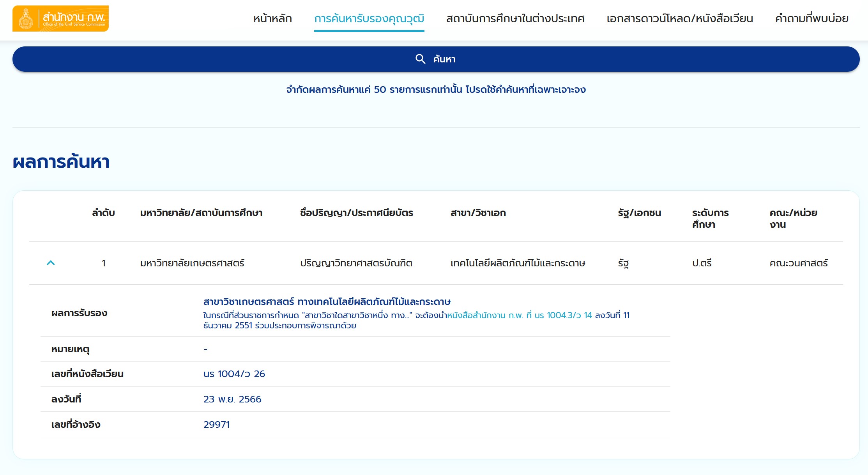Collapse result row 1 with chevron
The image size is (868, 475).
click(x=51, y=263)
